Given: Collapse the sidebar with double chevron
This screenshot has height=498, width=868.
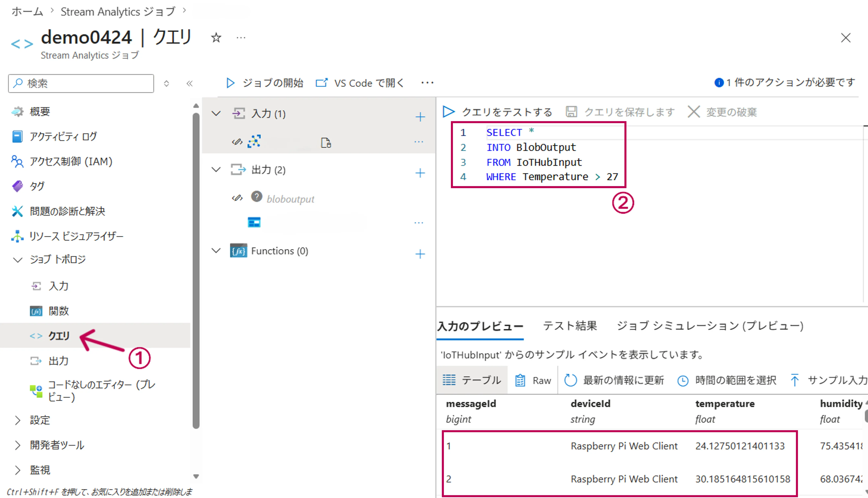Looking at the screenshot, I should click(190, 83).
